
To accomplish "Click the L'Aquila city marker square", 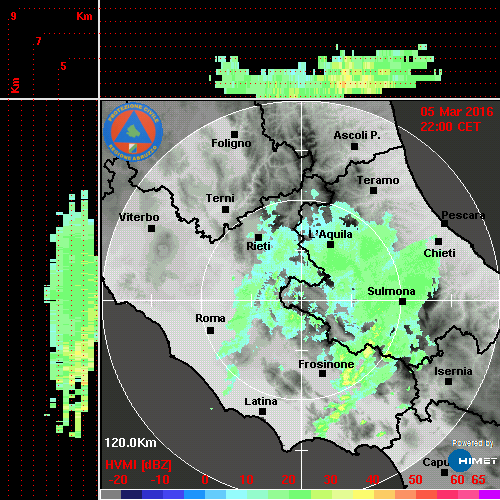I will [x=330, y=245].
